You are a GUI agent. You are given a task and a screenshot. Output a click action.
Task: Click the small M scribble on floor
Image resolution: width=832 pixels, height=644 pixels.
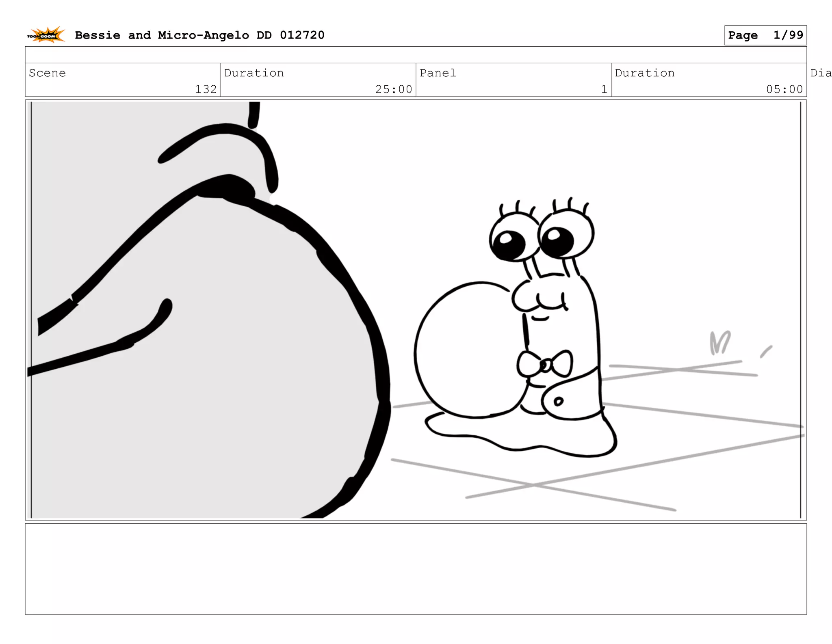(x=719, y=342)
